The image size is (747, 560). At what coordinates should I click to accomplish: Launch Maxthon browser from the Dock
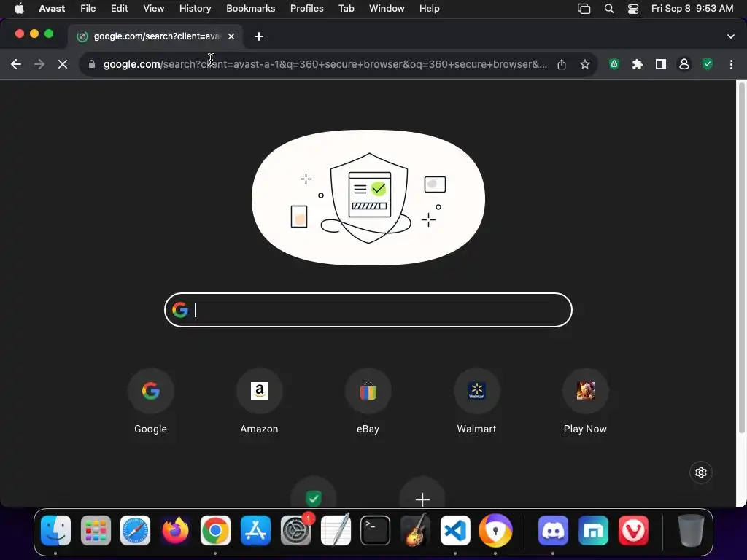click(x=593, y=531)
